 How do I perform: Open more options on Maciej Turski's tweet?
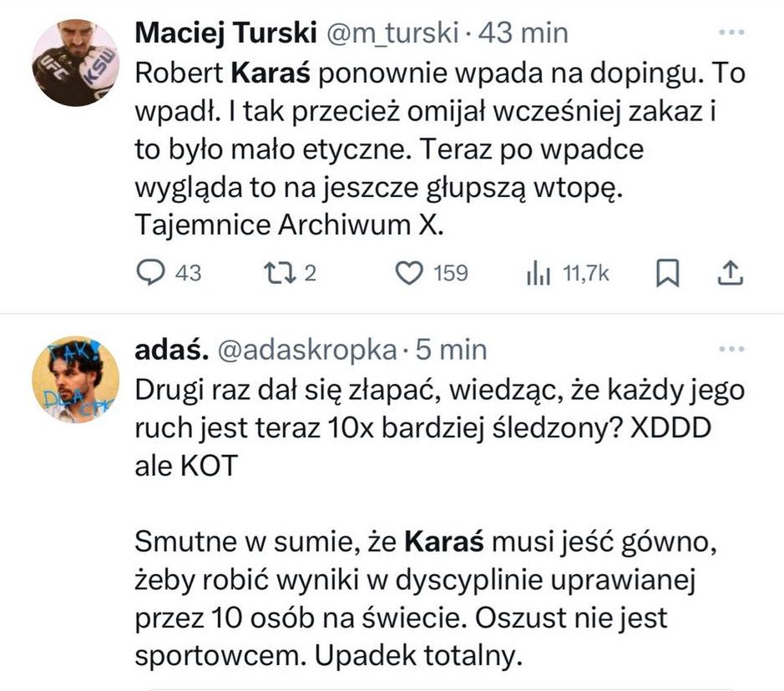point(731,33)
